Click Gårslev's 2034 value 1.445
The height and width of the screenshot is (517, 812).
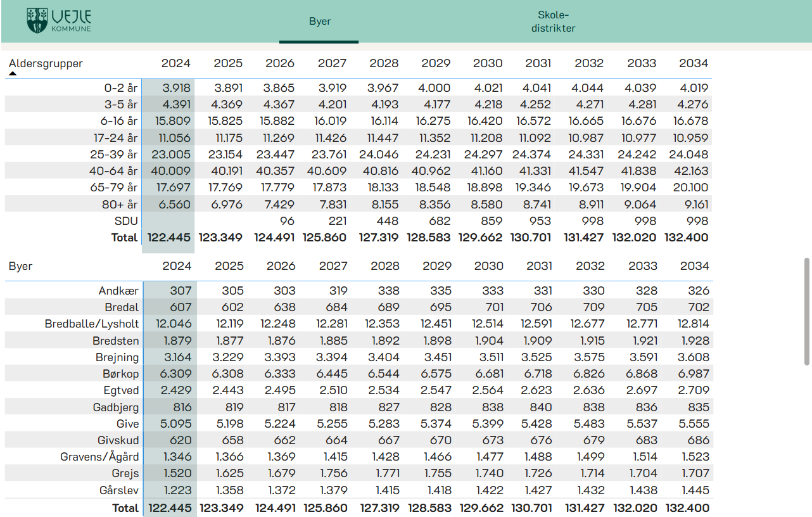[x=694, y=490]
